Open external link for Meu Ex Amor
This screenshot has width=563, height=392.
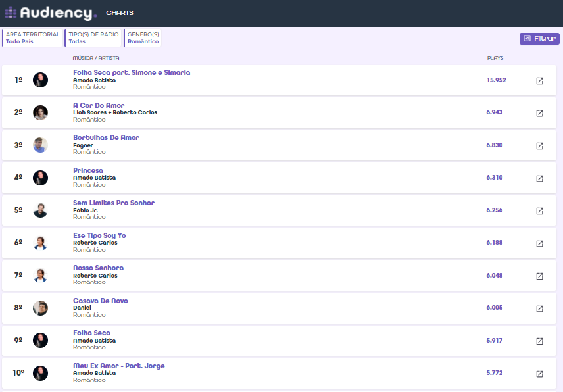coord(539,374)
